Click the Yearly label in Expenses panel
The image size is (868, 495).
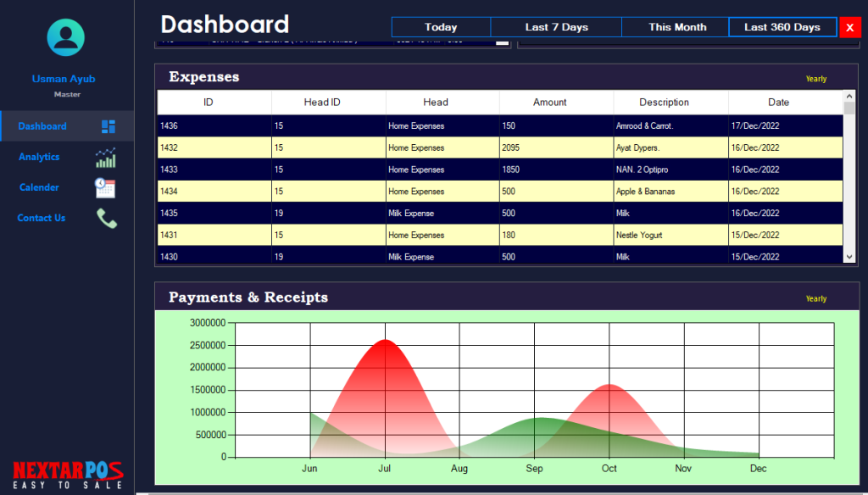click(816, 79)
